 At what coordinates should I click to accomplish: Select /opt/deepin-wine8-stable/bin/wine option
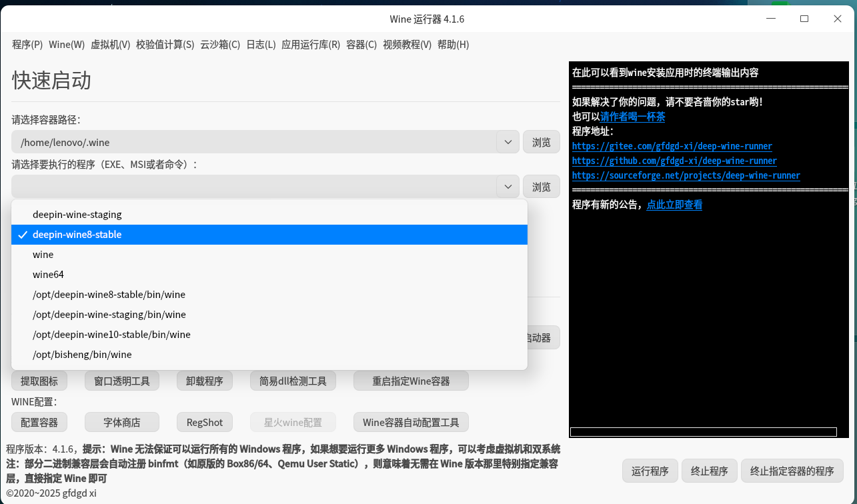point(269,295)
